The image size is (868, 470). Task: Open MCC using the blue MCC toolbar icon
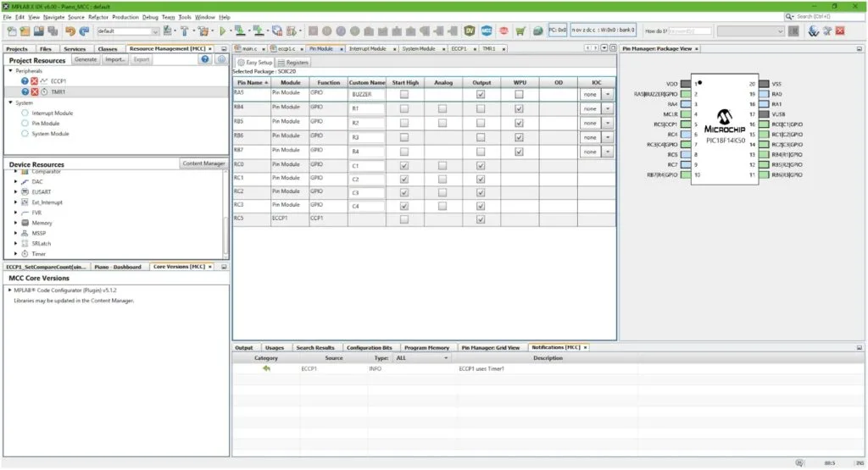(x=487, y=31)
